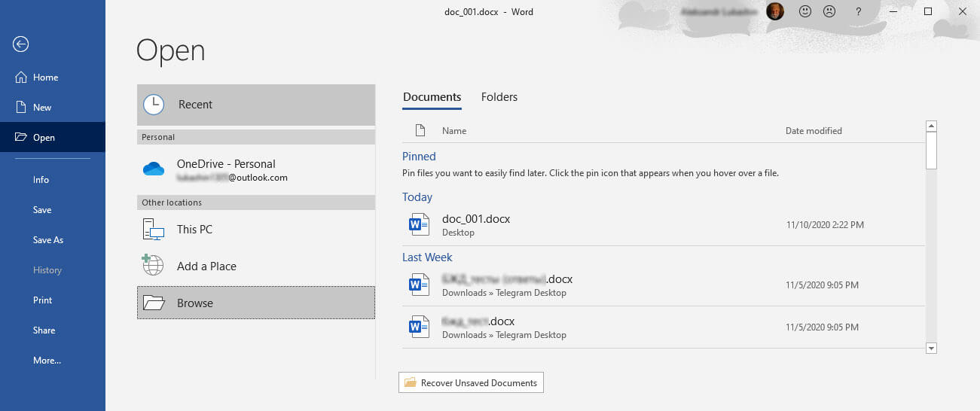Screen dimensions: 980x411
Task: Open the Info page
Action: [41, 179]
